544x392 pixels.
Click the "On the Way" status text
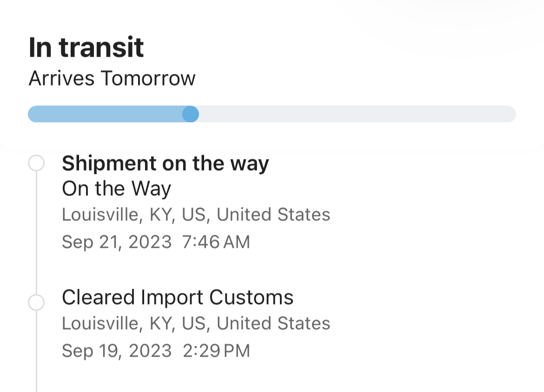(116, 189)
